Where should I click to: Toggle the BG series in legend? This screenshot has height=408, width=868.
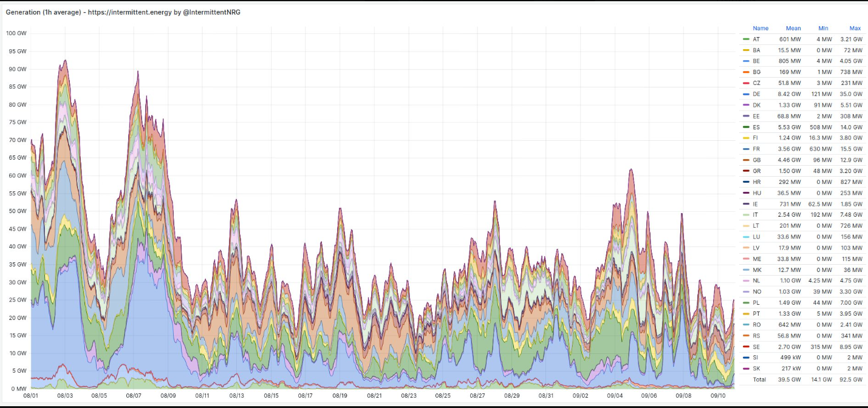click(756, 72)
